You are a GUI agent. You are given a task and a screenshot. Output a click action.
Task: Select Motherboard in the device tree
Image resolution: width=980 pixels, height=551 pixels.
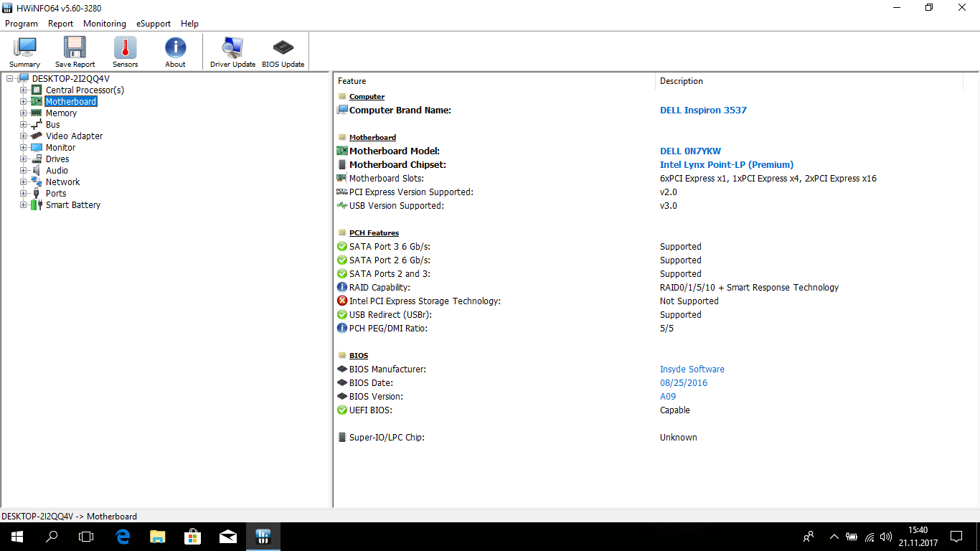pyautogui.click(x=71, y=101)
